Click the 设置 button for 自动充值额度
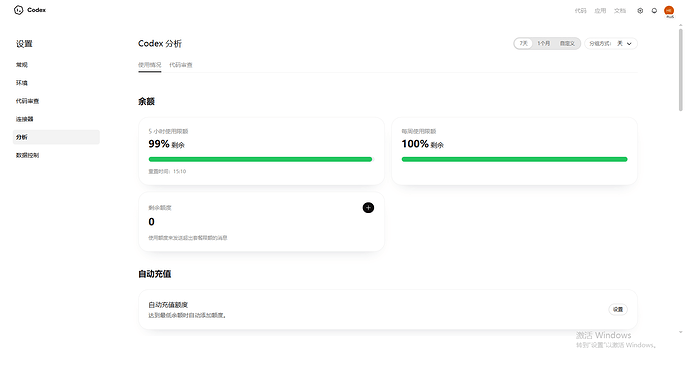 (x=618, y=309)
